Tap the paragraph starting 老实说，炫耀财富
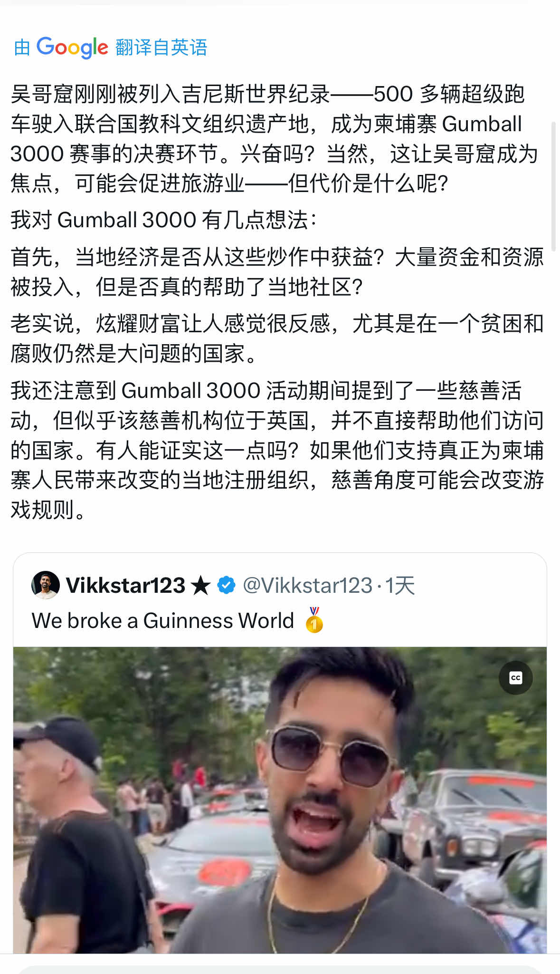Image resolution: width=560 pixels, height=974 pixels. pyautogui.click(x=277, y=338)
